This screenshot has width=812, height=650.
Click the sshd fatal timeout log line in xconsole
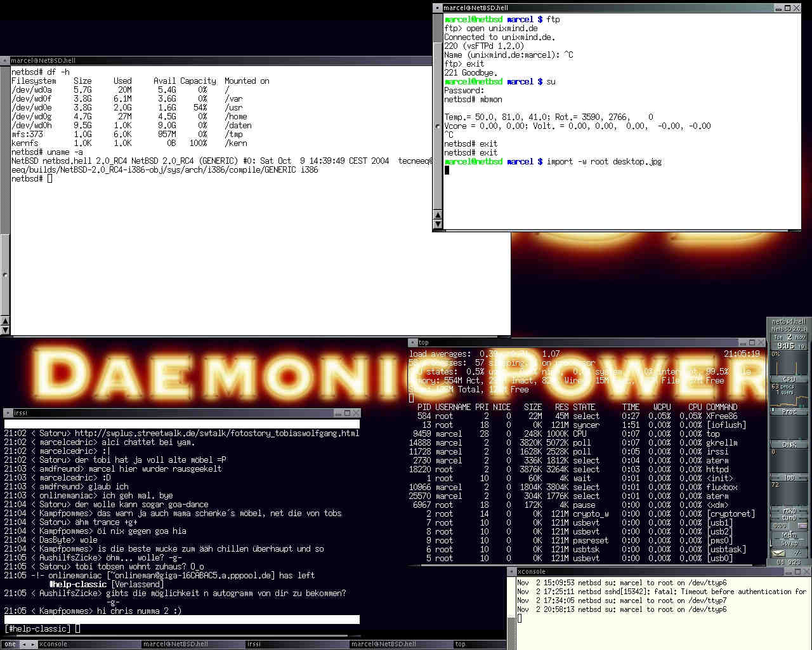coord(662,592)
